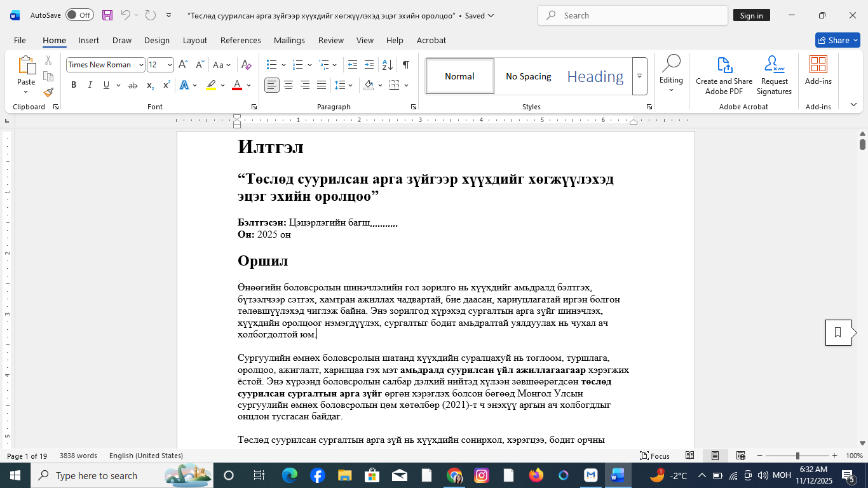Center align the paragraph
The width and height of the screenshot is (868, 488).
(288, 85)
